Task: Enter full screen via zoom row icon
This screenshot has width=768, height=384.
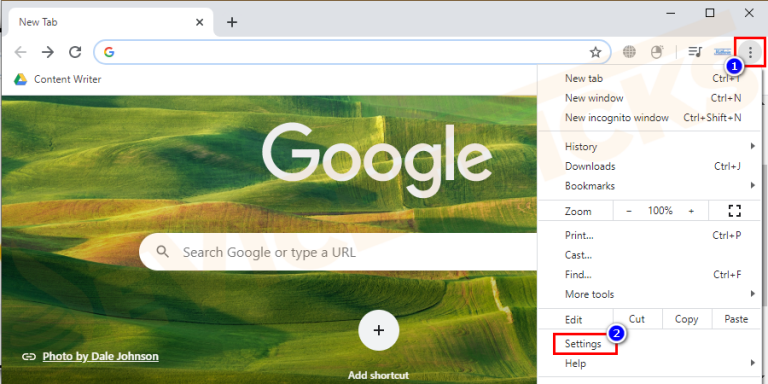Action: (735, 211)
